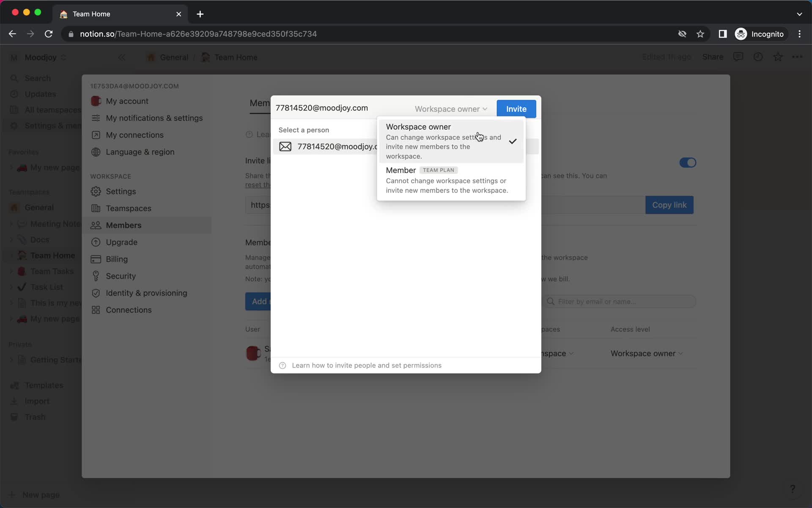Open the Workspace owner role dropdown
This screenshot has height=508, width=812.
click(451, 109)
